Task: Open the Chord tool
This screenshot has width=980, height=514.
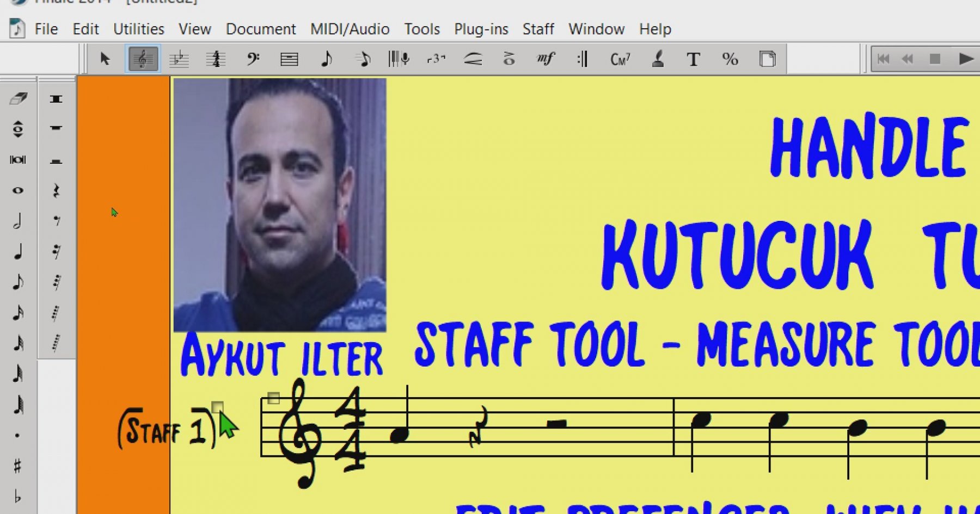Action: pos(620,59)
